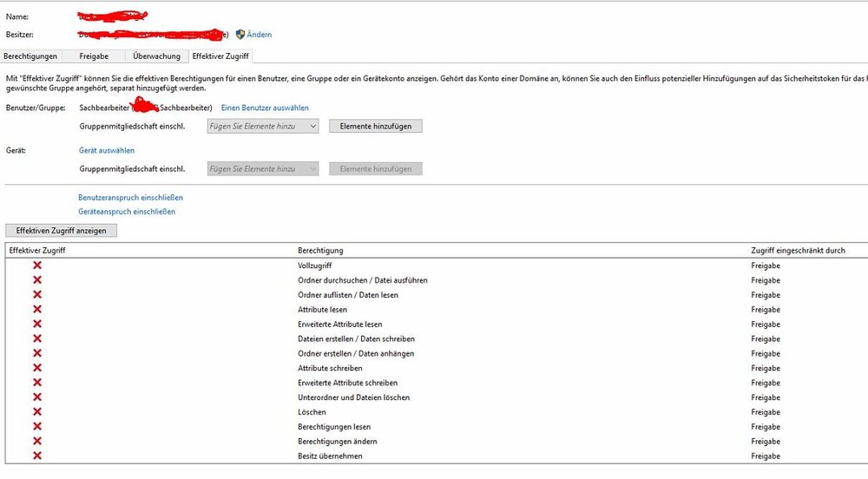Click the red X icon for Vollzugriff
The height and width of the screenshot is (479, 868).
[x=37, y=265]
